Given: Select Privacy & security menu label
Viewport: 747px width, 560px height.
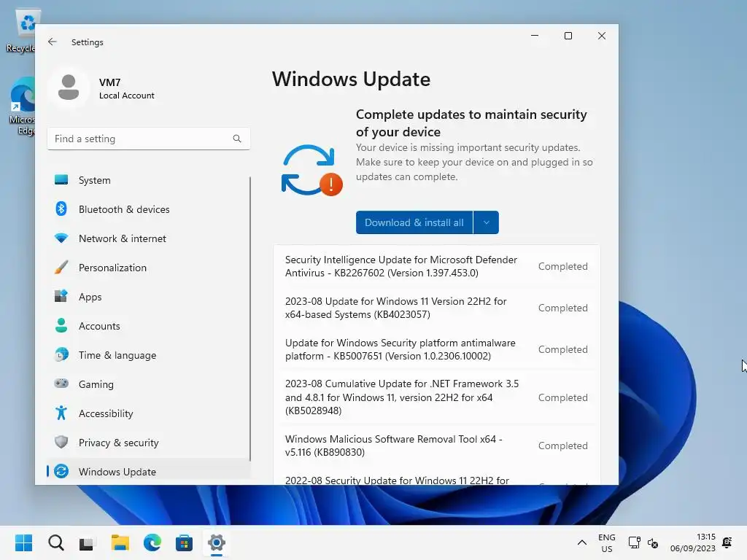Looking at the screenshot, I should pyautogui.click(x=119, y=443).
